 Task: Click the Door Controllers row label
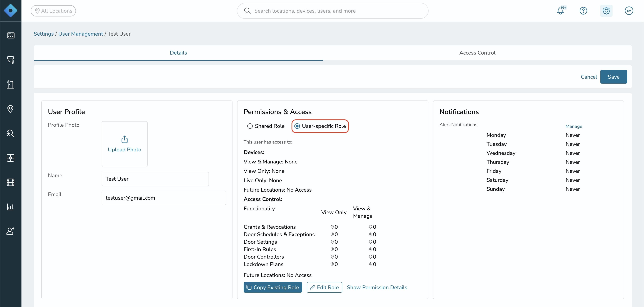pyautogui.click(x=264, y=257)
